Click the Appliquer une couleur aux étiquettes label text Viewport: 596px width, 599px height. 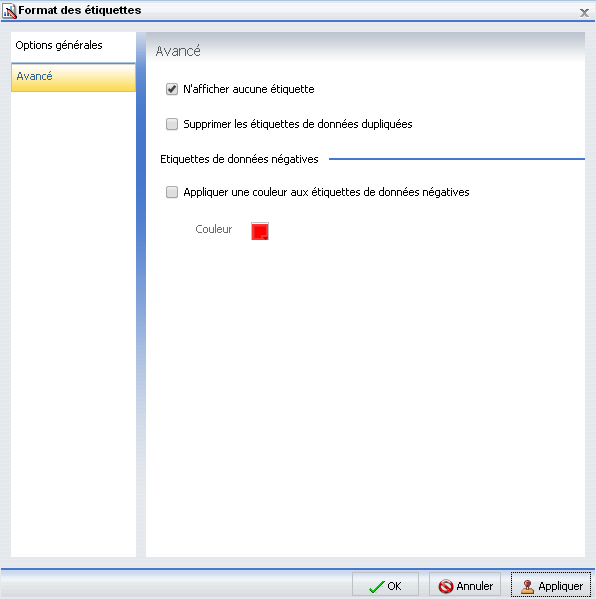point(326,192)
